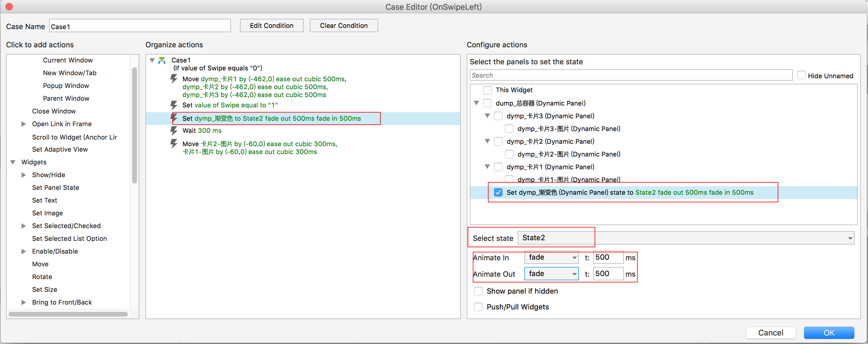Open the Animate In fade dropdown
The height and width of the screenshot is (344, 868).
(551, 257)
